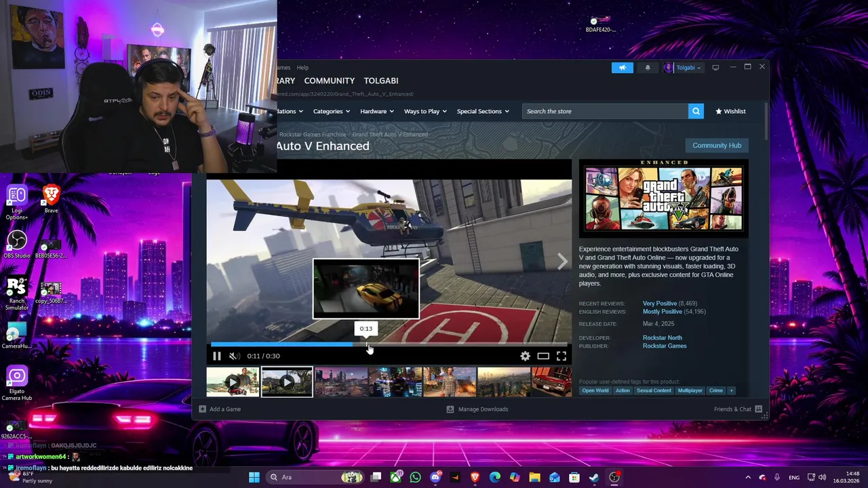Open the Elgato Camera Hub desktop icon
The width and height of the screenshot is (868, 488).
click(x=17, y=384)
